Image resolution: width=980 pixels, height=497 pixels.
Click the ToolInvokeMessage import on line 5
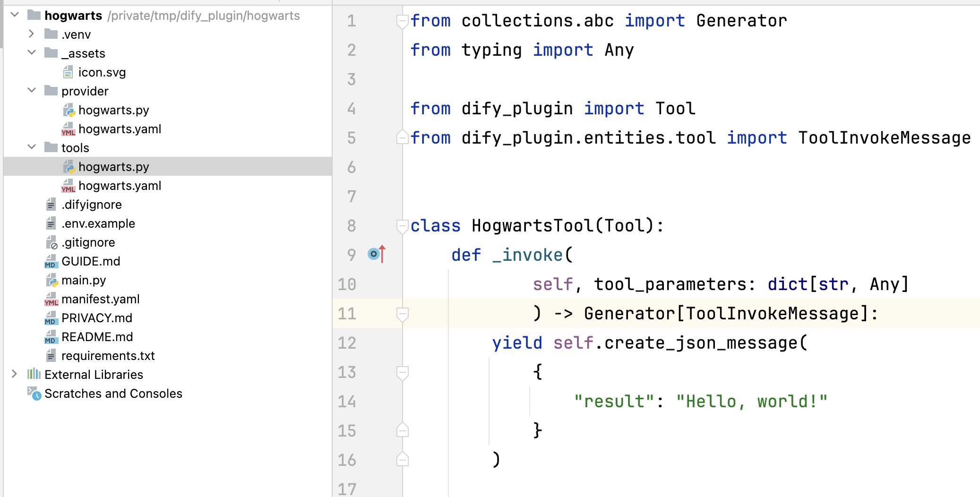[x=884, y=138]
